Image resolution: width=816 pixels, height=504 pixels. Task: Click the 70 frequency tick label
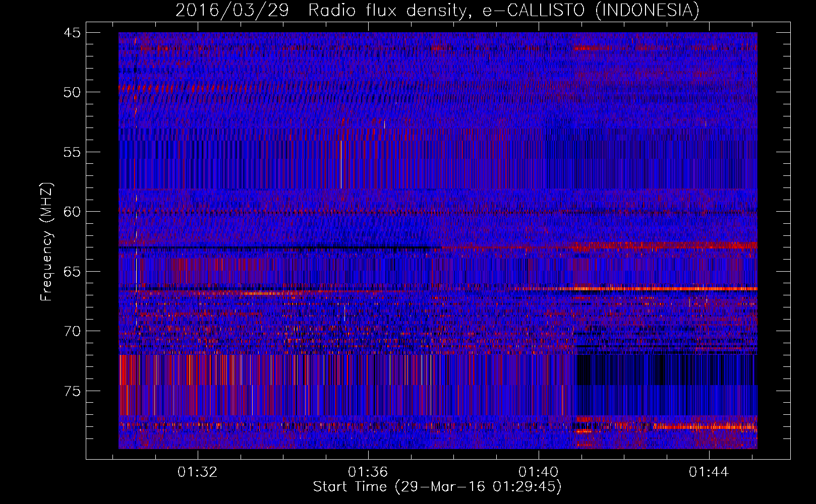pos(72,331)
